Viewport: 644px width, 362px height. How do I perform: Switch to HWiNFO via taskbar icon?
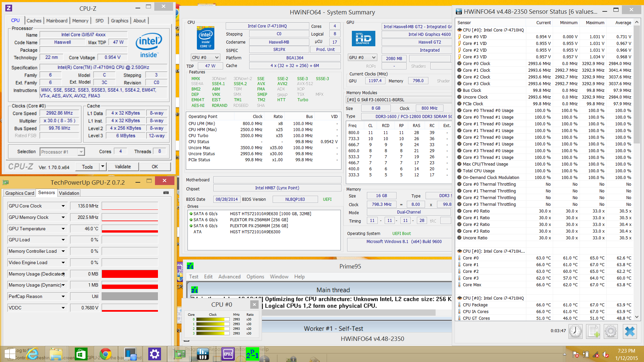(203, 354)
